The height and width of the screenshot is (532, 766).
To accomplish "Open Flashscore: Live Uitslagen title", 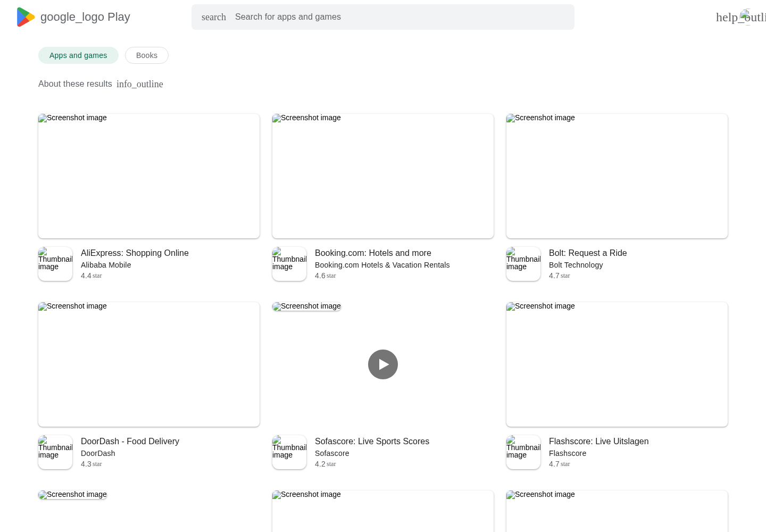I will click(x=598, y=442).
